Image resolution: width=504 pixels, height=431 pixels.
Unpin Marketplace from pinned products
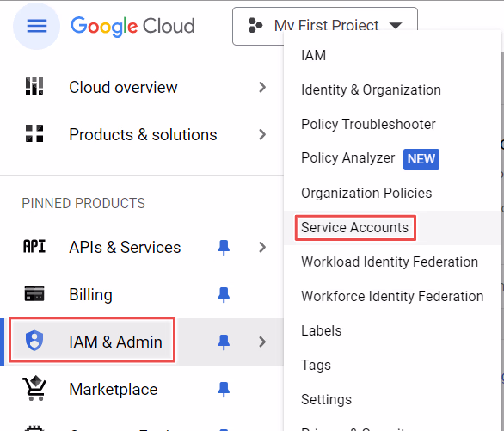tap(224, 389)
